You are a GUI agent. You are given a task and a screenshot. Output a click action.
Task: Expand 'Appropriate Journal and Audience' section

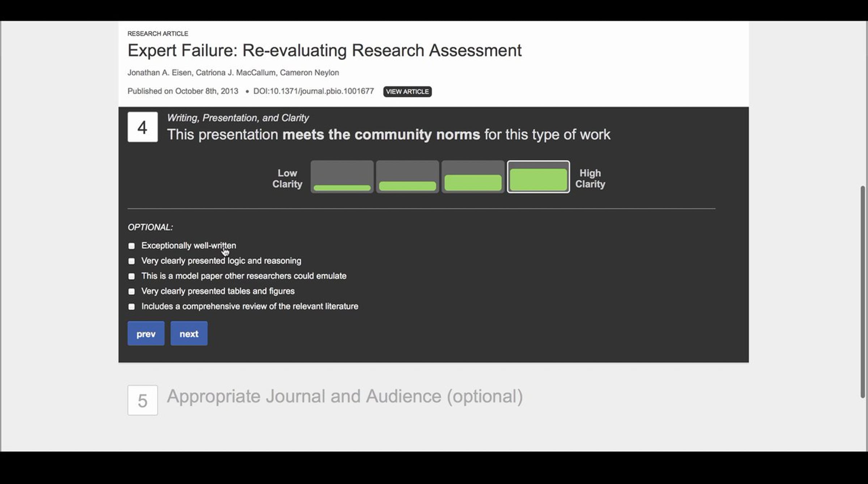tap(344, 396)
